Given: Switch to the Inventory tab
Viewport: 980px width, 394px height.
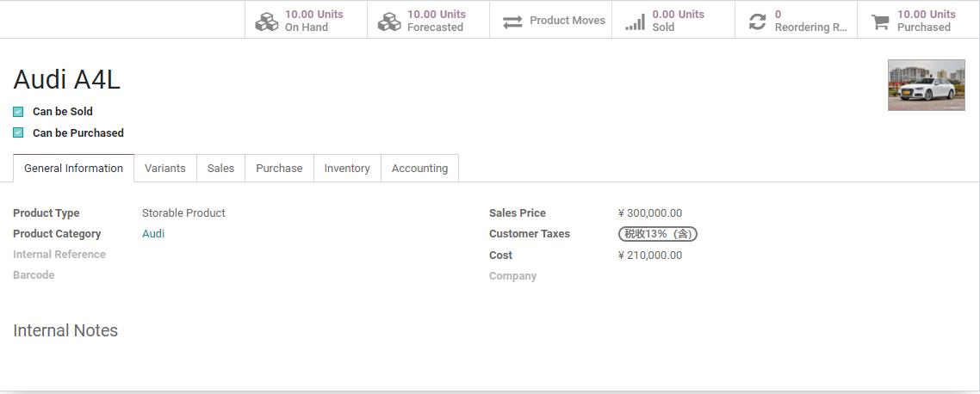Looking at the screenshot, I should point(347,168).
